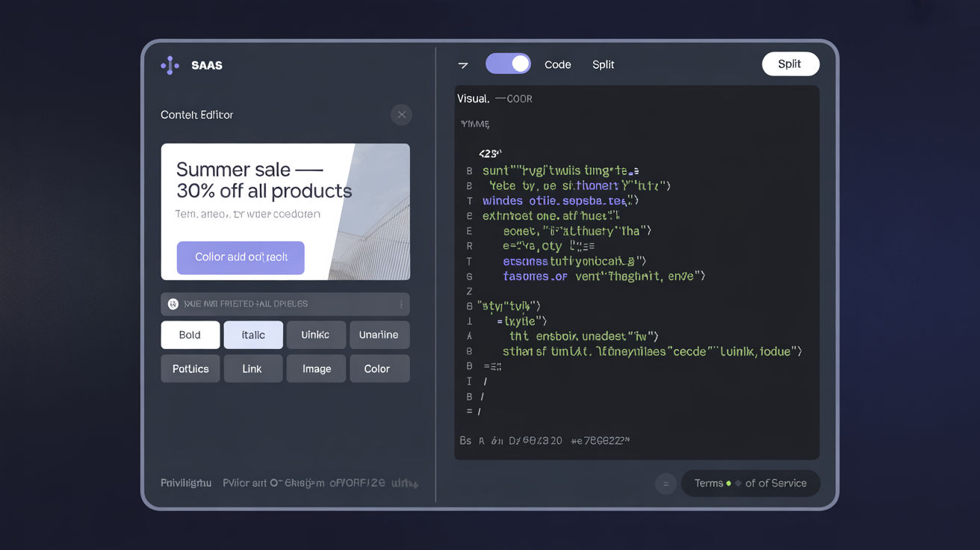
Task: Click the round equals icon beside Terms
Action: click(x=666, y=484)
